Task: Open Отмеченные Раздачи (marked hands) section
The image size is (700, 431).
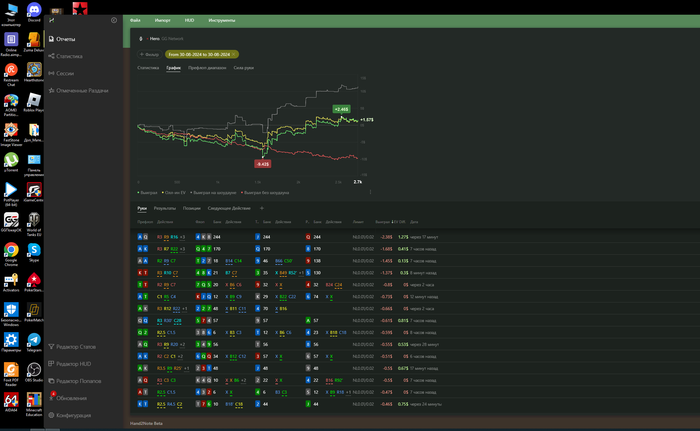Action: point(78,91)
